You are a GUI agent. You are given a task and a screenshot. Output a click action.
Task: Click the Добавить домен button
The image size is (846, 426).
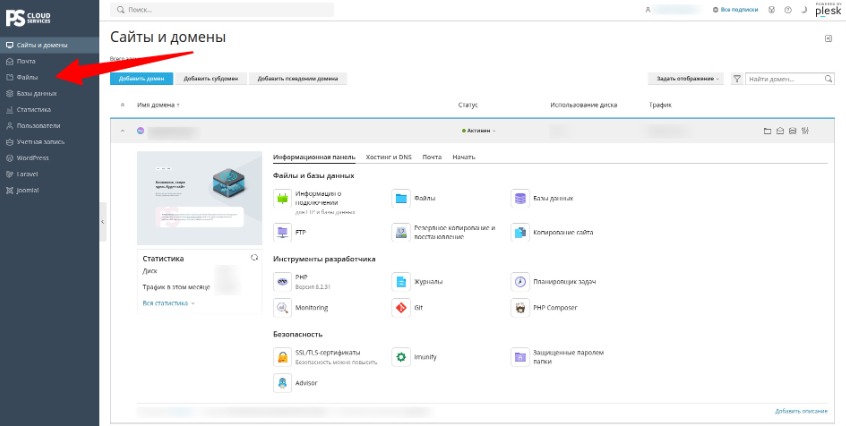(x=141, y=79)
